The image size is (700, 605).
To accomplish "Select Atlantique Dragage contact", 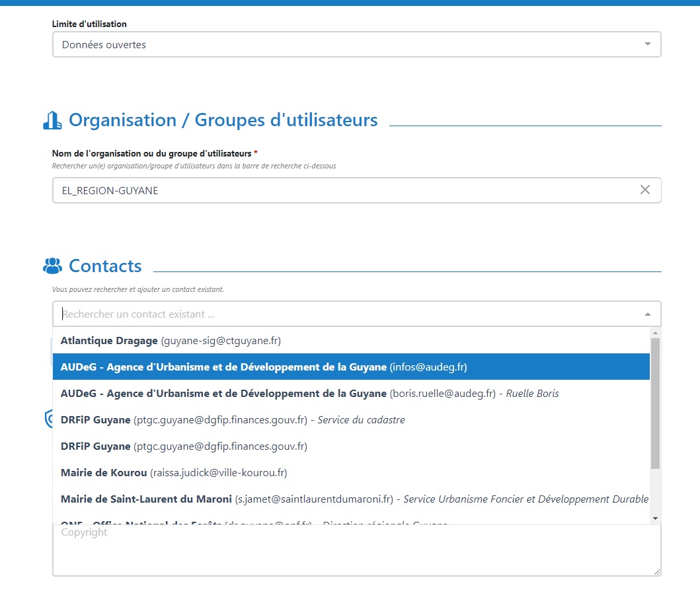I will click(x=171, y=341).
